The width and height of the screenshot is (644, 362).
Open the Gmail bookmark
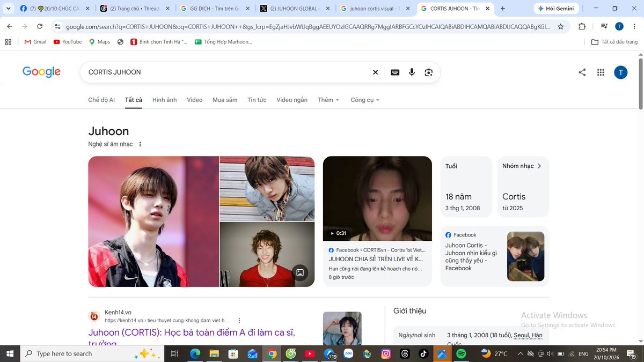pos(35,42)
